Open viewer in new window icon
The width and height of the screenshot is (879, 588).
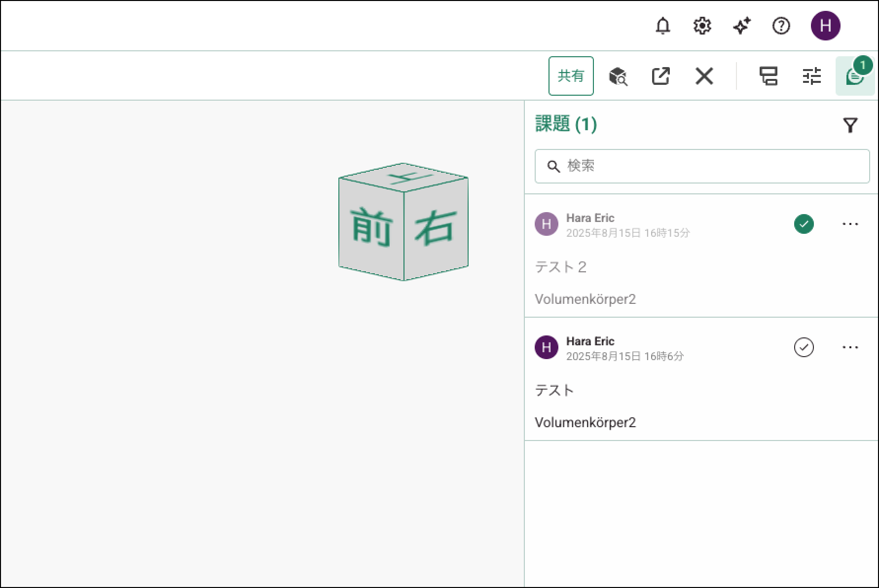pos(660,76)
